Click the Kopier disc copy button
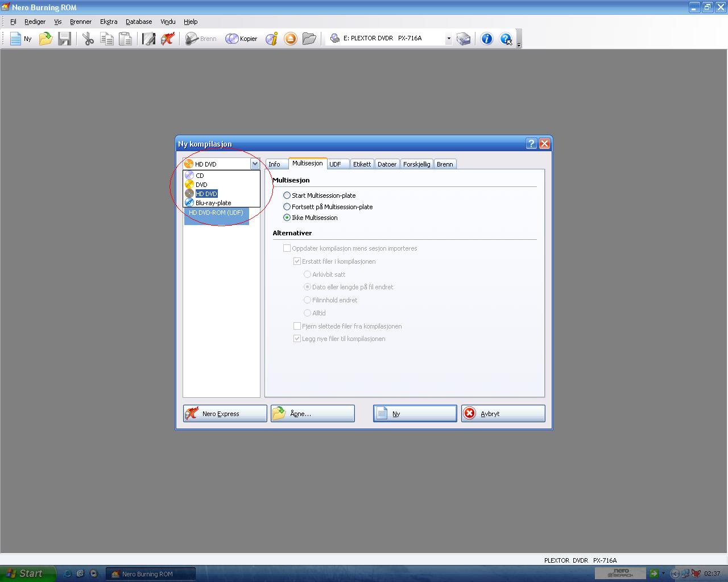 pos(241,39)
